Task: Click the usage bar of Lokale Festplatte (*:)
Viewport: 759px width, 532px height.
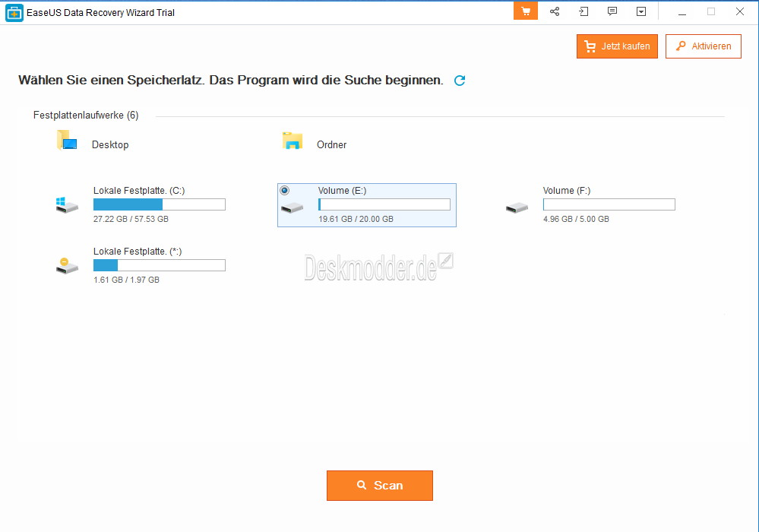Action: (x=160, y=265)
